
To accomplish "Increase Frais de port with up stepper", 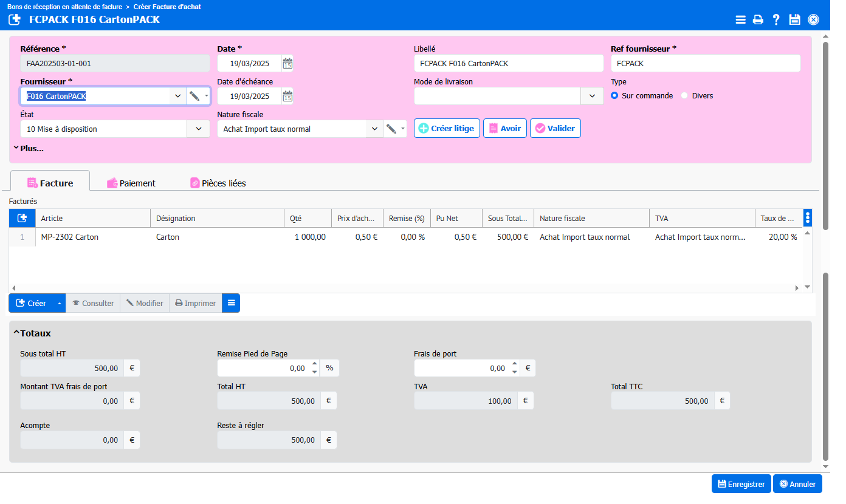I will 515,364.
